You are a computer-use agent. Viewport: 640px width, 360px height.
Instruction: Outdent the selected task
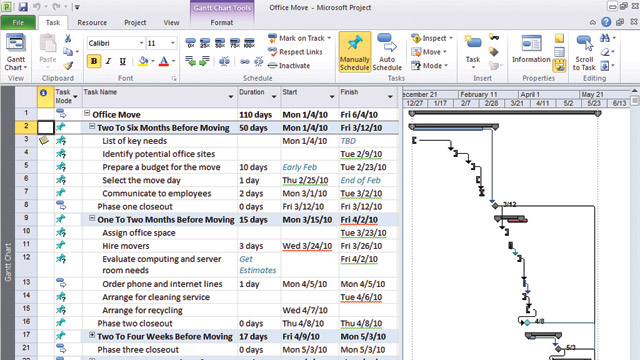pyautogui.click(x=190, y=61)
